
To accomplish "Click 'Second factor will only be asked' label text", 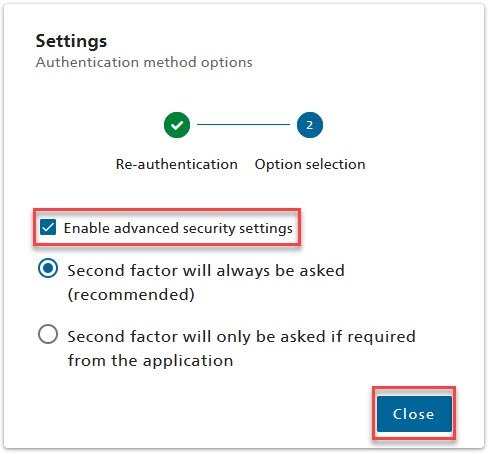I will click(x=242, y=336).
